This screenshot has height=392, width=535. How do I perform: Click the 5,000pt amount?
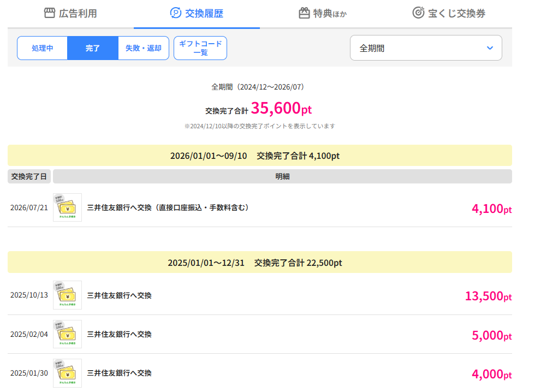point(492,335)
